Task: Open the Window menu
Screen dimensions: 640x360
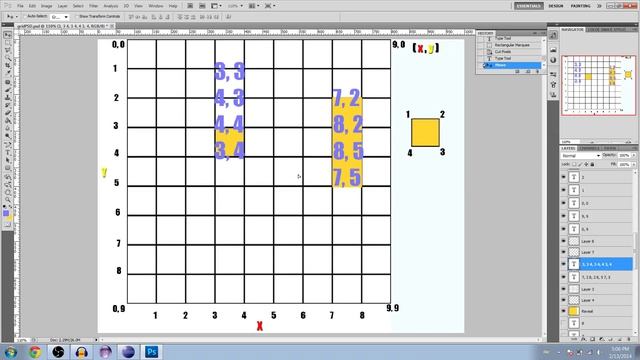Action: 156,6
